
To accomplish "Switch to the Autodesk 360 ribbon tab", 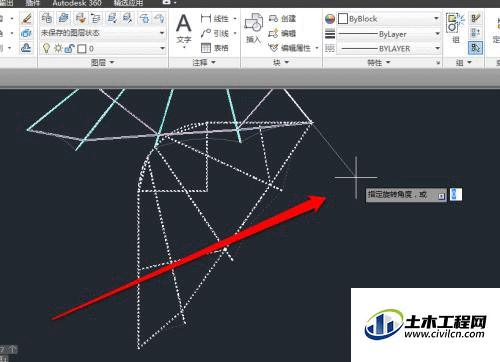I will pos(77,3).
